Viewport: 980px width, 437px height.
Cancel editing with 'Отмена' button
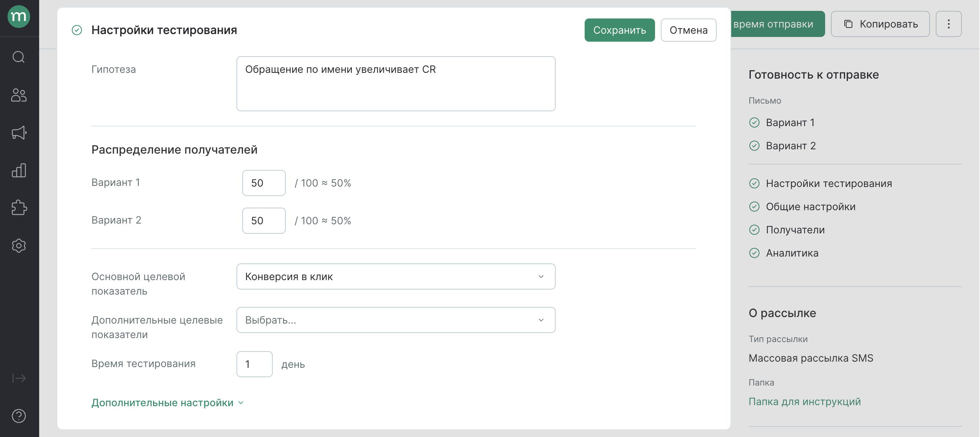(688, 30)
